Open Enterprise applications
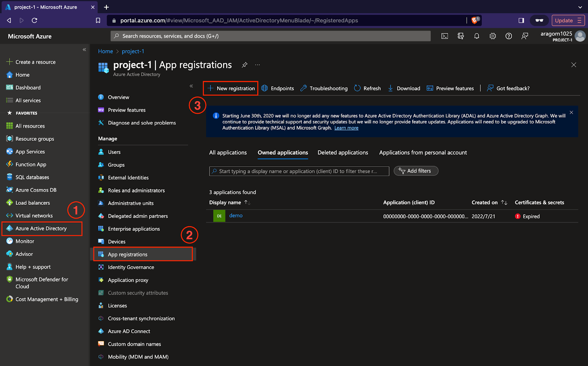Image resolution: width=588 pixels, height=366 pixels. click(129, 229)
